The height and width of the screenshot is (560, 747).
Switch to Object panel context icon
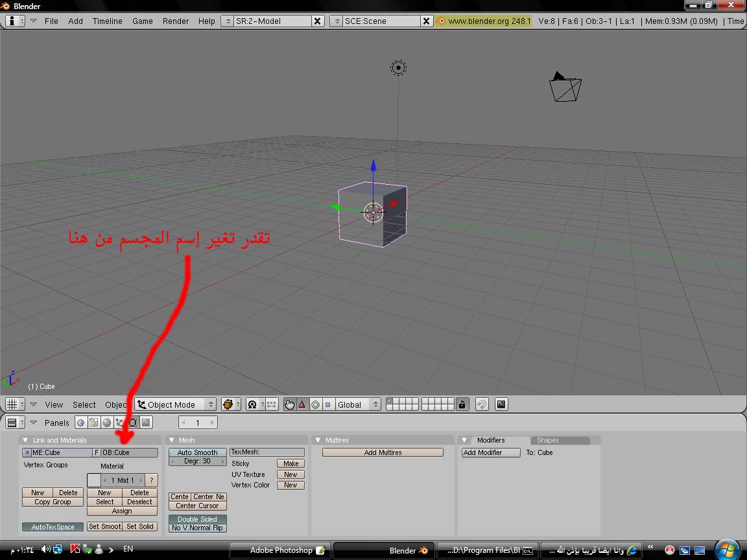tap(119, 423)
